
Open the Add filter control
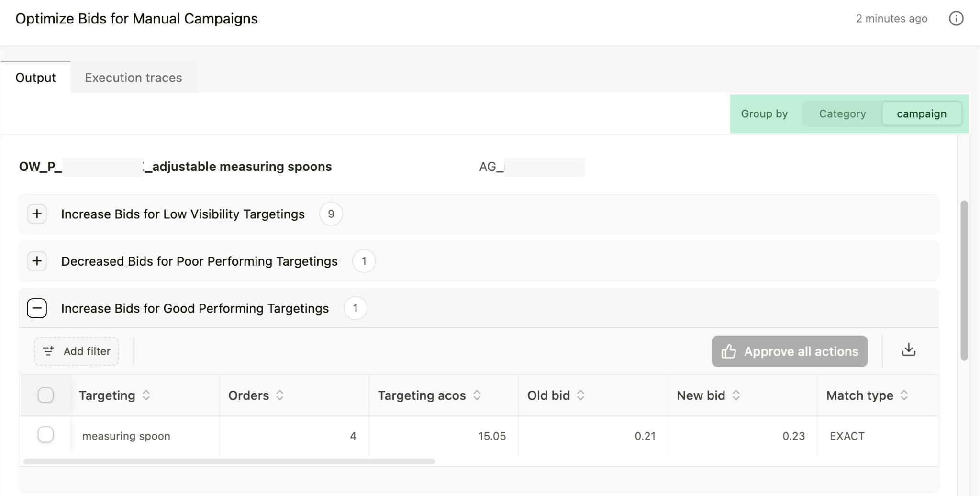click(x=76, y=351)
